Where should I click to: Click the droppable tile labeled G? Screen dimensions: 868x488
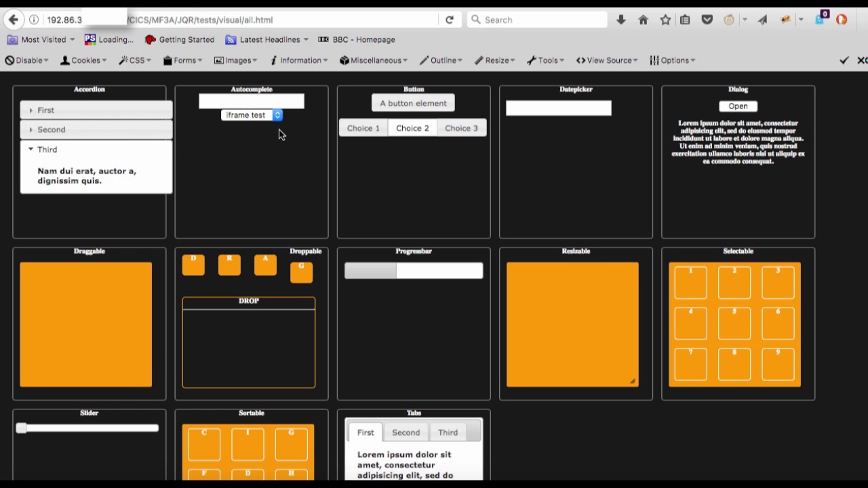point(302,272)
